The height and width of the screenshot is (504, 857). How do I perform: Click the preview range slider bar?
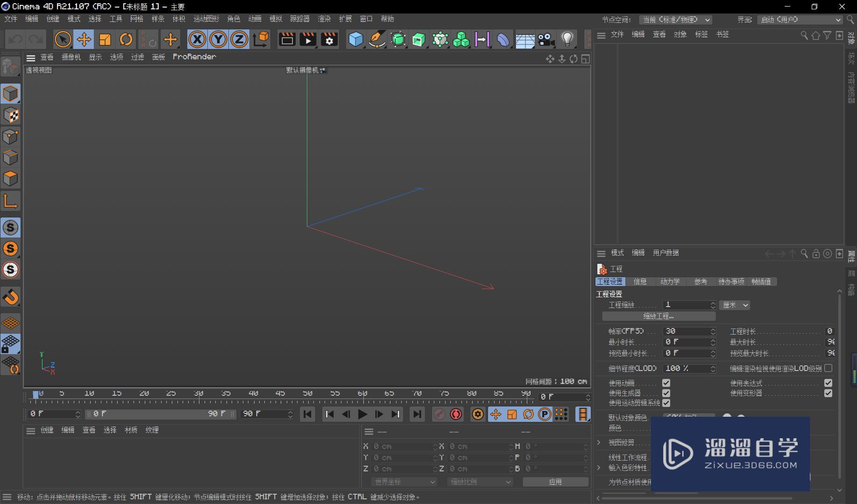point(160,414)
